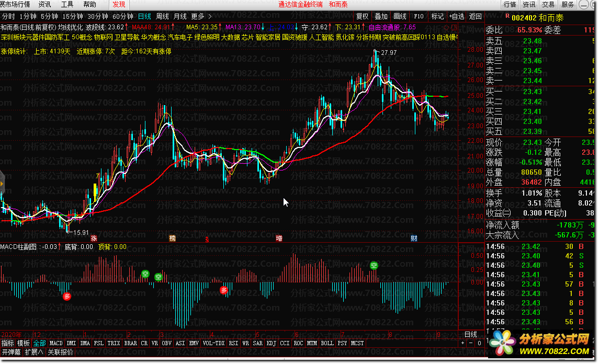Click the 增 event marker on the chart
The height and width of the screenshot is (364, 599).
coord(279,238)
